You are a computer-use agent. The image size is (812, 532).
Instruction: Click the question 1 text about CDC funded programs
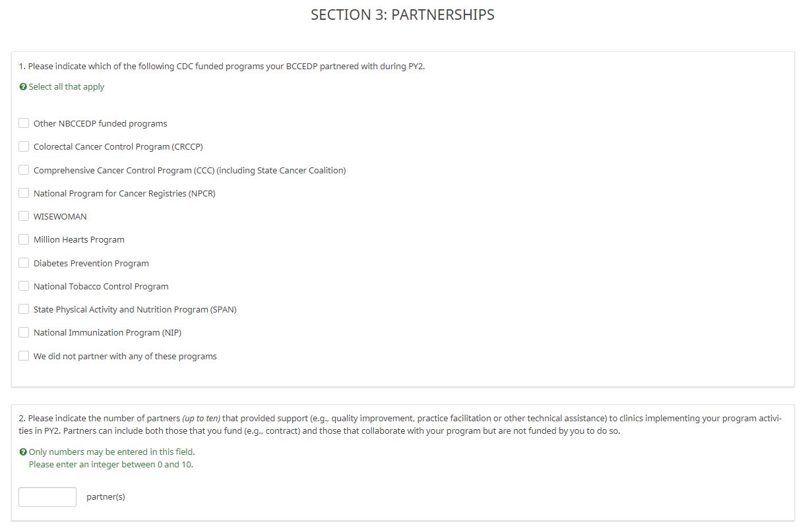[x=222, y=67]
